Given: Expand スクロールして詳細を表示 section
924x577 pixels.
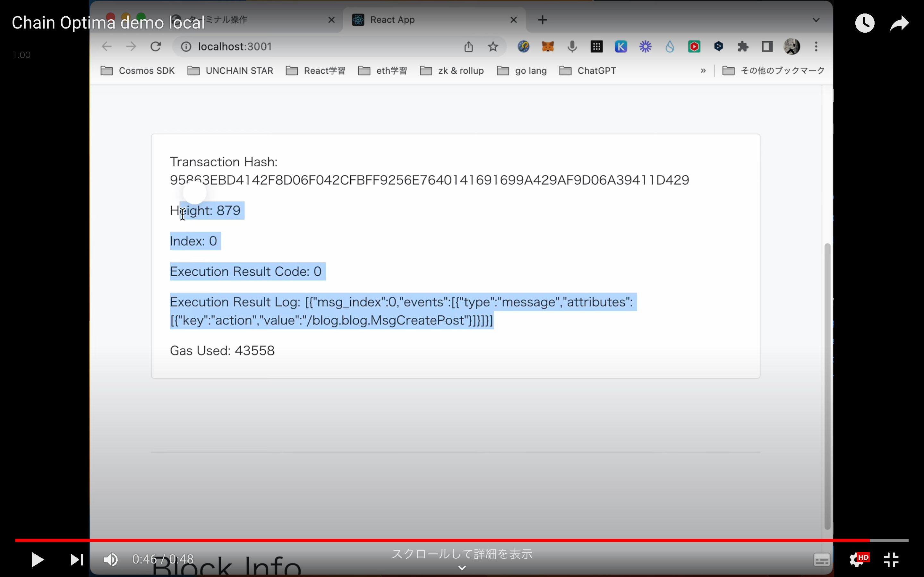Looking at the screenshot, I should (x=461, y=568).
